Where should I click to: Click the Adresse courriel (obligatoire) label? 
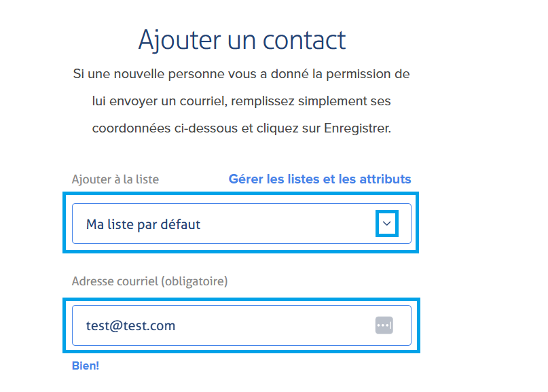click(x=149, y=281)
